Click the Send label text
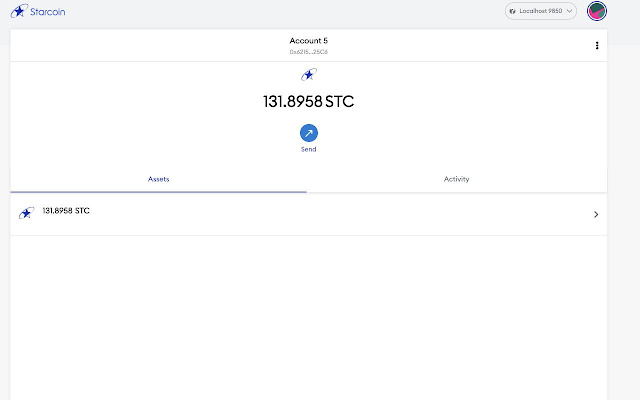 tap(309, 149)
